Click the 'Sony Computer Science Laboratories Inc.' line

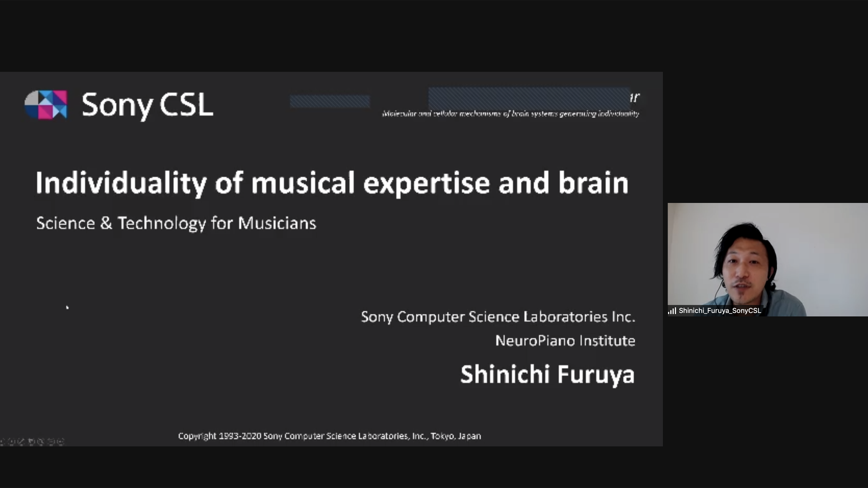pos(498,317)
